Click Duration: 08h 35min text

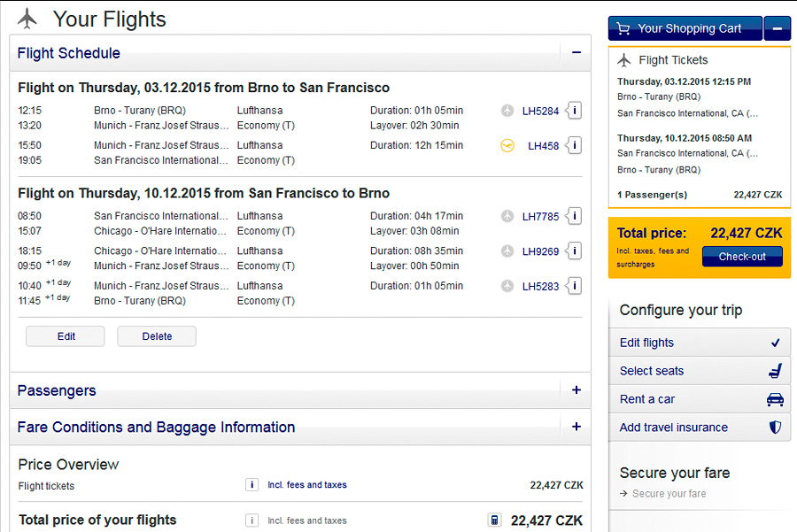click(416, 251)
